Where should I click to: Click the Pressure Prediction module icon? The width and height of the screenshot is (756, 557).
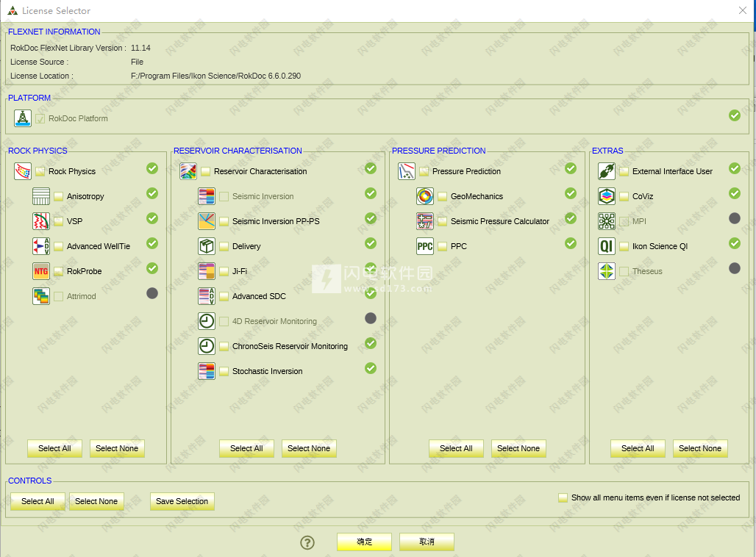click(407, 171)
